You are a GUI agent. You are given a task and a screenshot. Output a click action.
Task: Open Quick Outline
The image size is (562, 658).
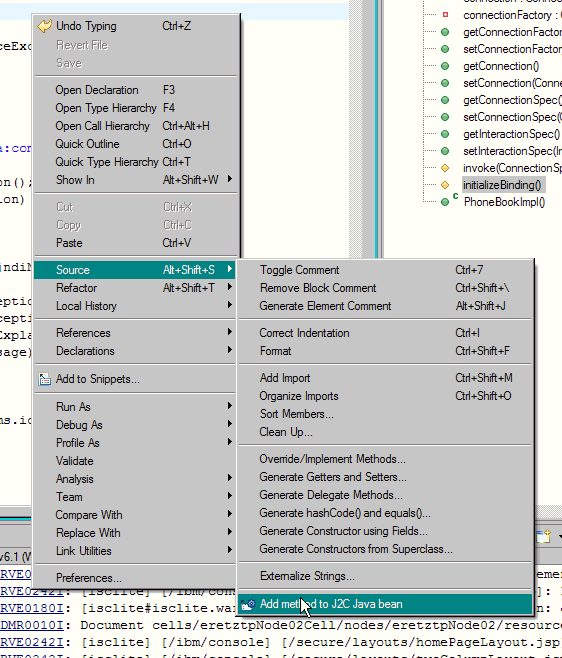point(135,144)
